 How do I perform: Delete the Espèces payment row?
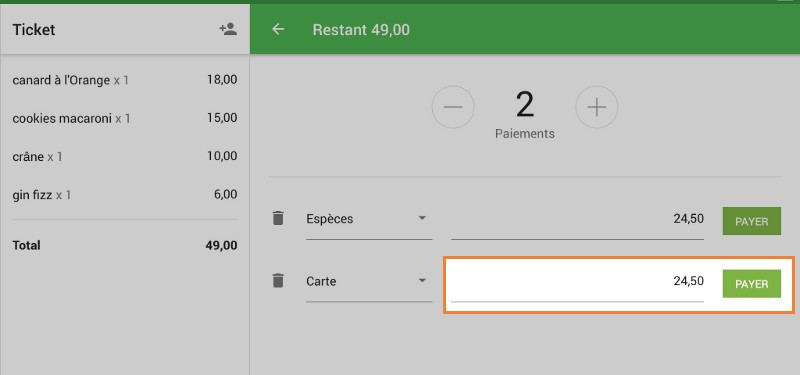(x=278, y=218)
